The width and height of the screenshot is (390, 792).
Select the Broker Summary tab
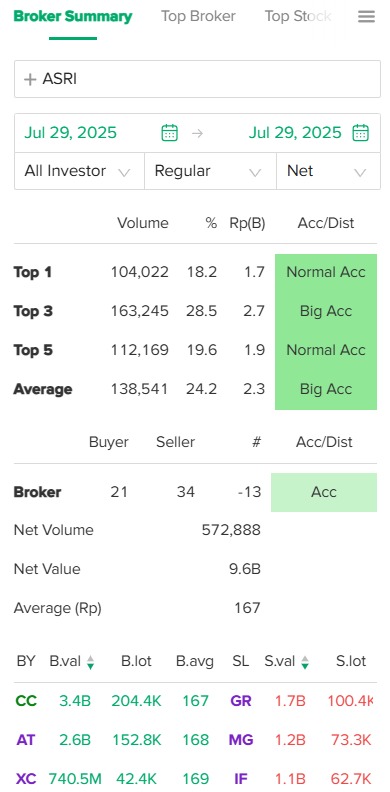coord(73,16)
